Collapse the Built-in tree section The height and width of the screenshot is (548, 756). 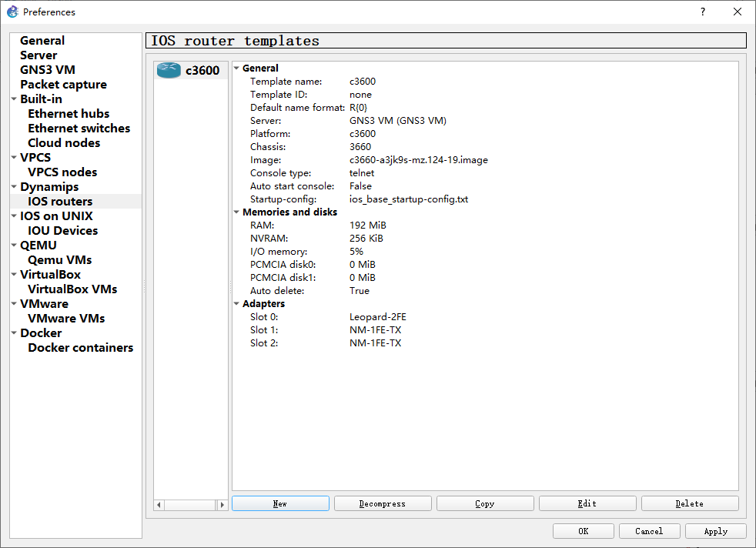tap(14, 99)
